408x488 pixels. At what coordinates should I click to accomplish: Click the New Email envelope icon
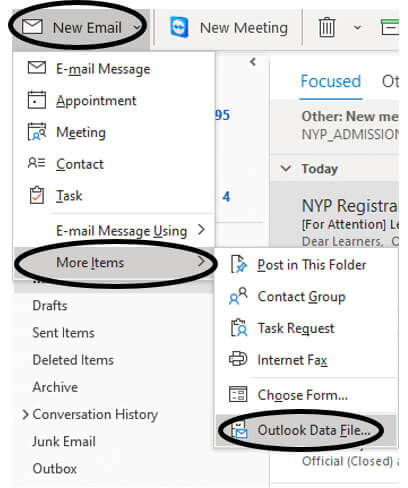click(x=32, y=27)
